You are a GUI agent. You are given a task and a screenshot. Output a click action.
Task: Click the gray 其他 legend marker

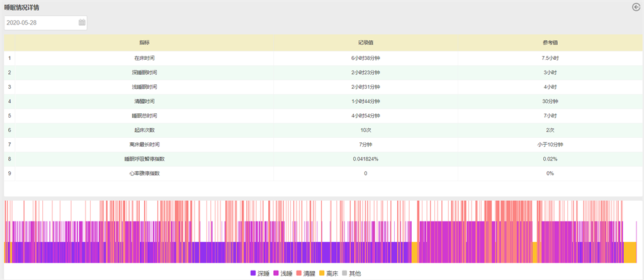[x=344, y=274]
